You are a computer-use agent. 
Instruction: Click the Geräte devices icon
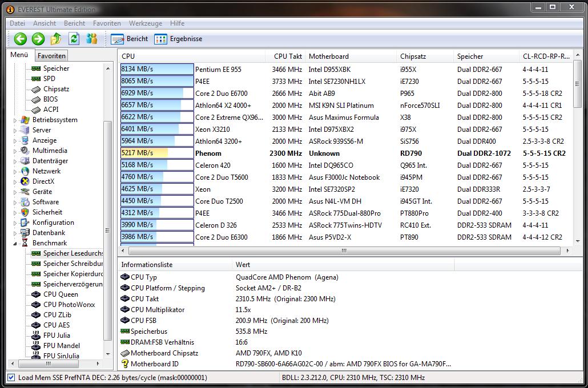(x=25, y=192)
